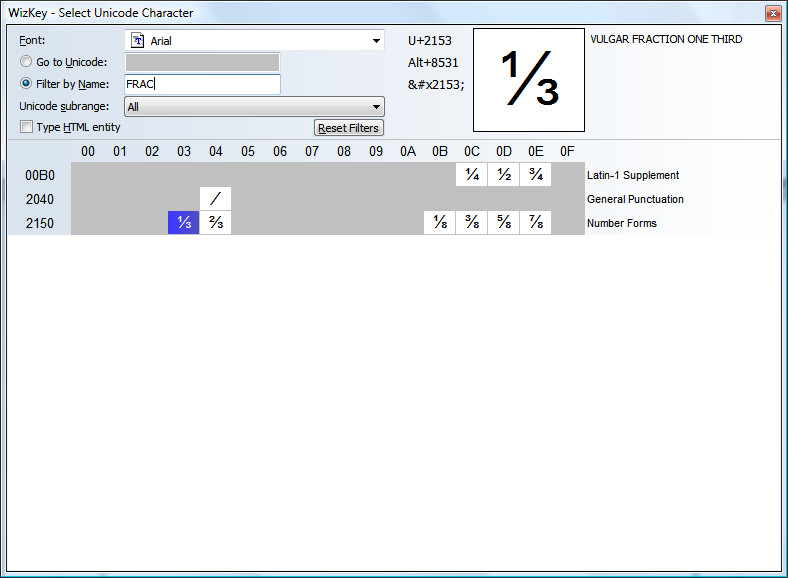Screen dimensions: 788x578
Task: Click the Arial font file icon
Action: point(137,40)
